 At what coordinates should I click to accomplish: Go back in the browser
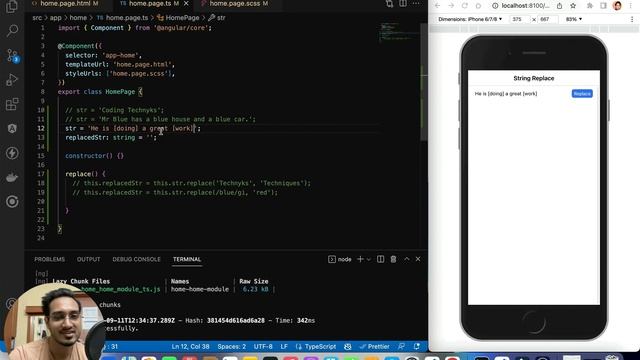(x=438, y=6)
